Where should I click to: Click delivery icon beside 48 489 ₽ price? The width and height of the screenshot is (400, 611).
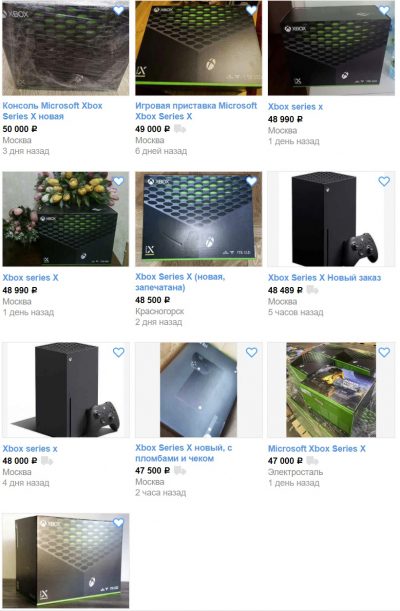point(312,290)
